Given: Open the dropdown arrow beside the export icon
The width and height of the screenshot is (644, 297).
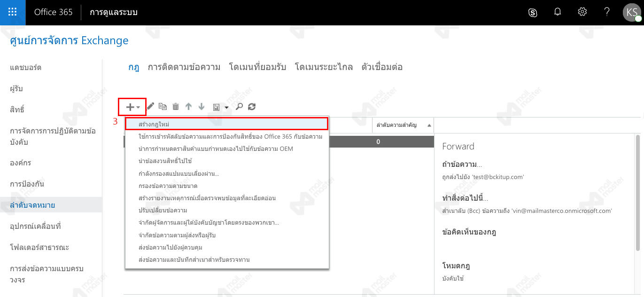Looking at the screenshot, I should tap(226, 108).
